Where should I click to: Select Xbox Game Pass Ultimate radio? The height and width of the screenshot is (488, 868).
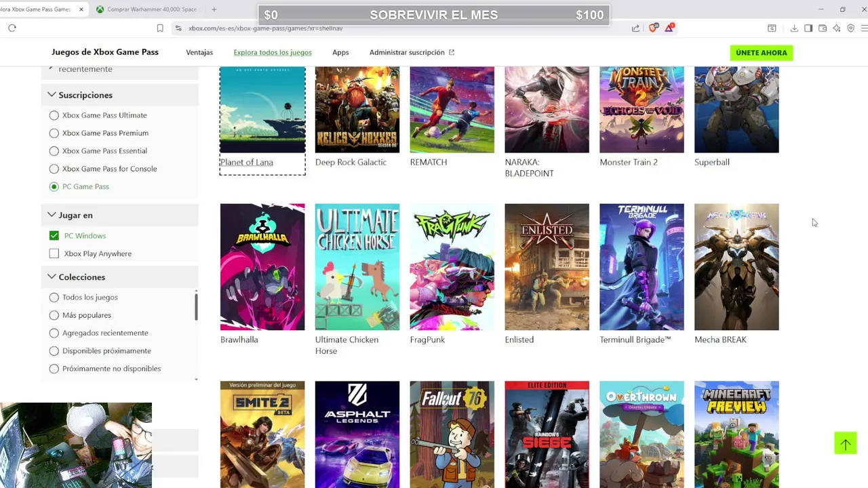54,115
